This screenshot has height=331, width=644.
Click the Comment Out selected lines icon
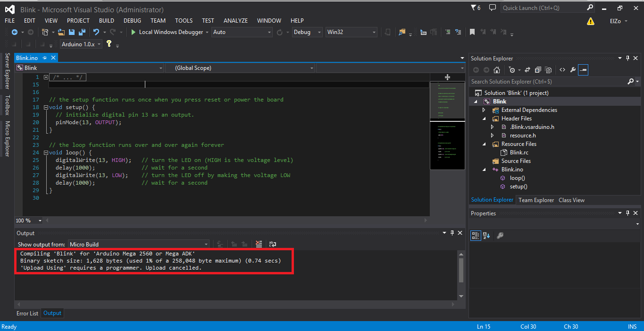[447, 32]
